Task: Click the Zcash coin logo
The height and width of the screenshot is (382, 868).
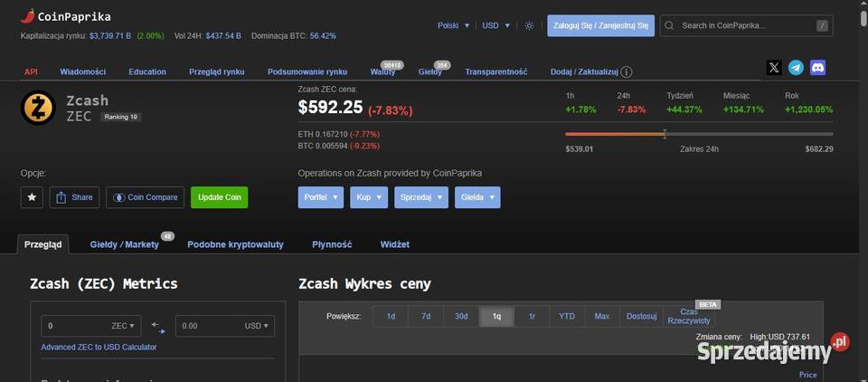Action: click(x=38, y=108)
